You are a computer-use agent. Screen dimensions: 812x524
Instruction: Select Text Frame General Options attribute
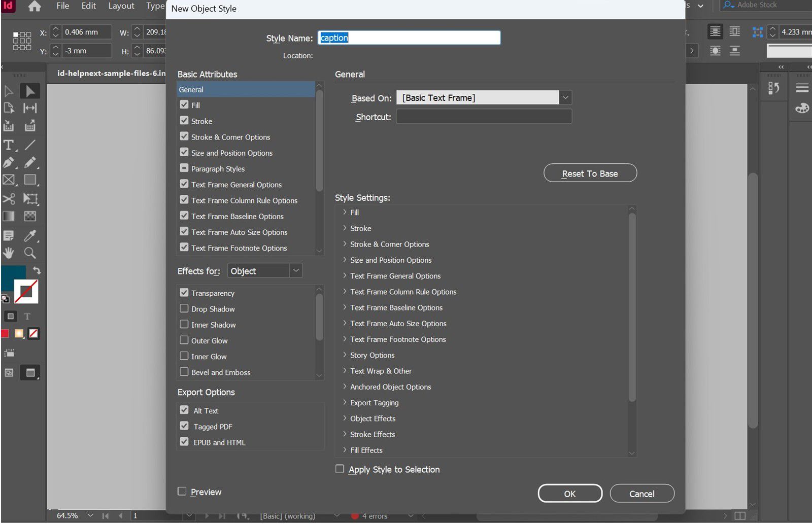(236, 185)
